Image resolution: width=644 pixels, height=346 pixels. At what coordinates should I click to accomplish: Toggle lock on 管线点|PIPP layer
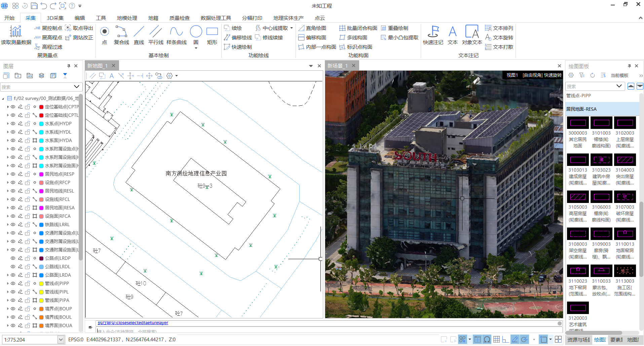coord(28,283)
